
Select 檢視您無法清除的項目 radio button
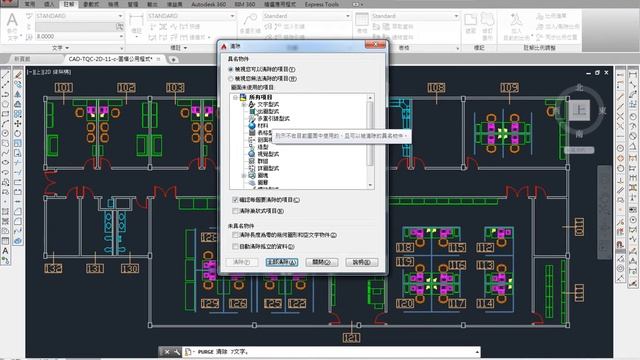pos(231,78)
